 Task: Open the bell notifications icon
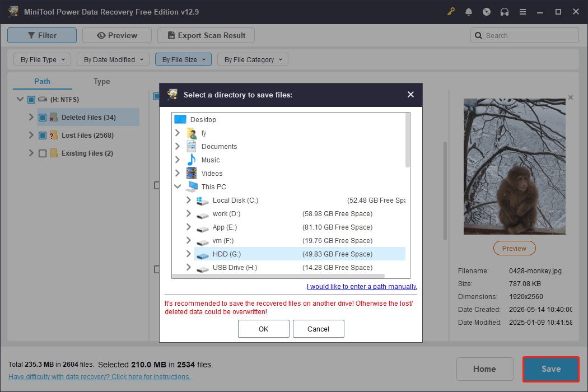pyautogui.click(x=468, y=12)
